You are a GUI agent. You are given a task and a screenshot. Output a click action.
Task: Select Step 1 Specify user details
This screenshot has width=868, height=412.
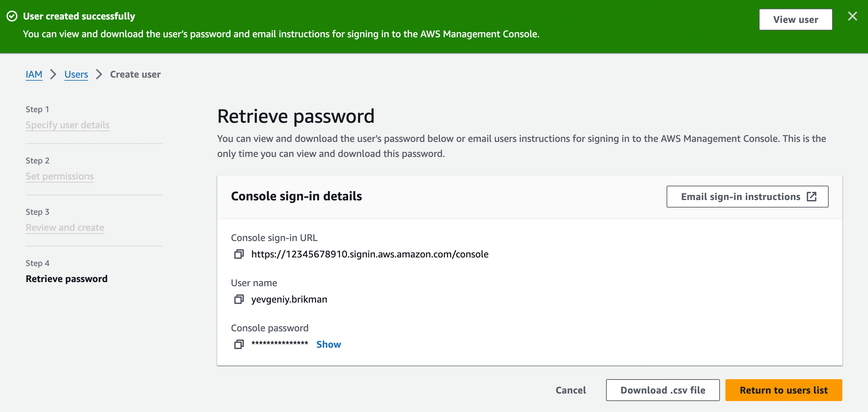pos(67,125)
